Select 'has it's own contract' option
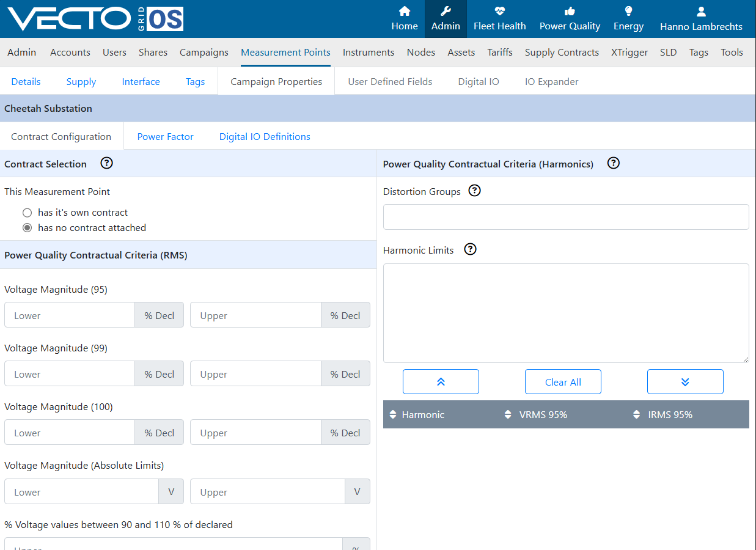The height and width of the screenshot is (550, 756). pos(27,213)
